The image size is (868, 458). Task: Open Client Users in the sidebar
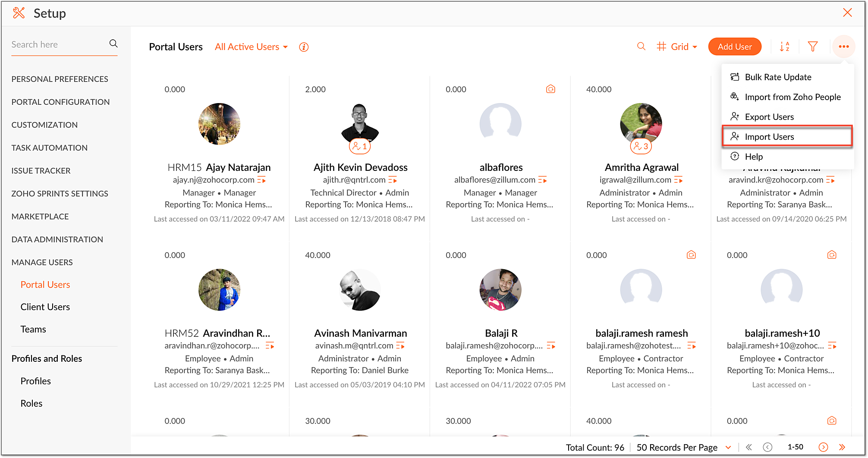[45, 307]
